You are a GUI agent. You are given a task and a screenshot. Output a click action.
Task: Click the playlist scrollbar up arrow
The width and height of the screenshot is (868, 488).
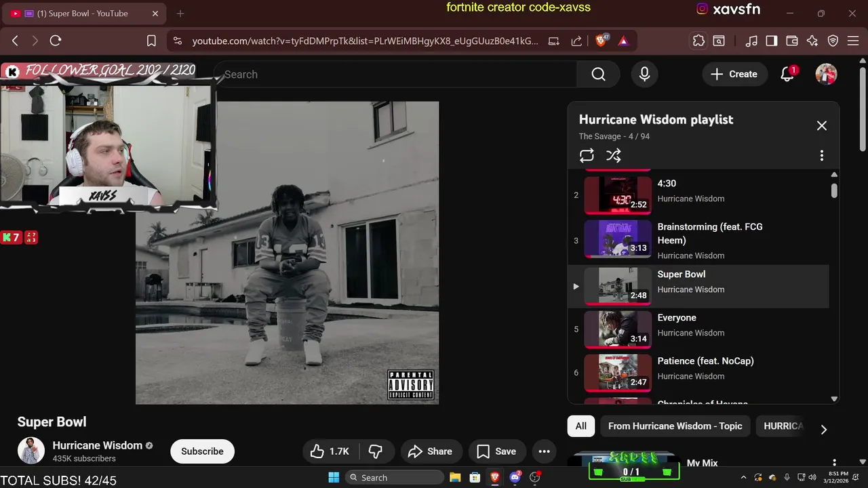(834, 175)
